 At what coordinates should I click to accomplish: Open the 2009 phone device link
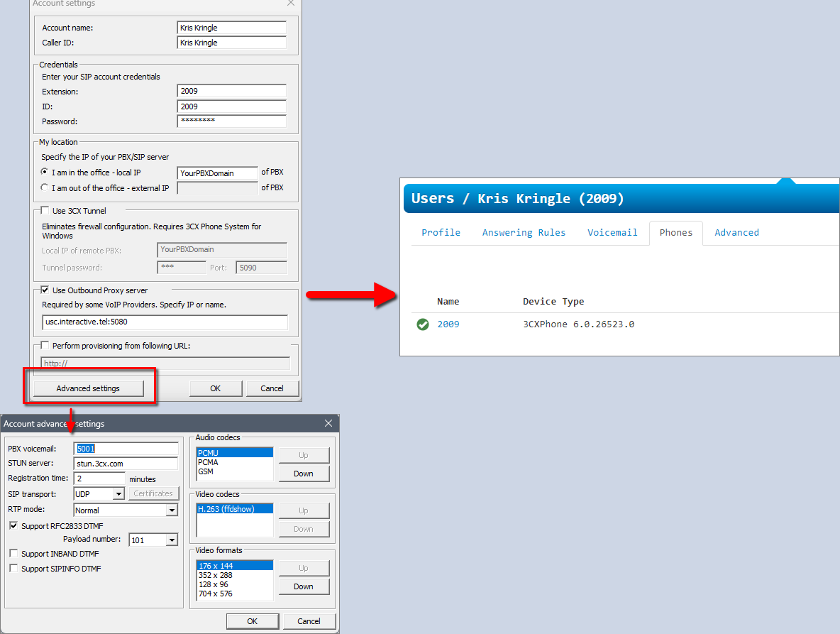pos(448,324)
